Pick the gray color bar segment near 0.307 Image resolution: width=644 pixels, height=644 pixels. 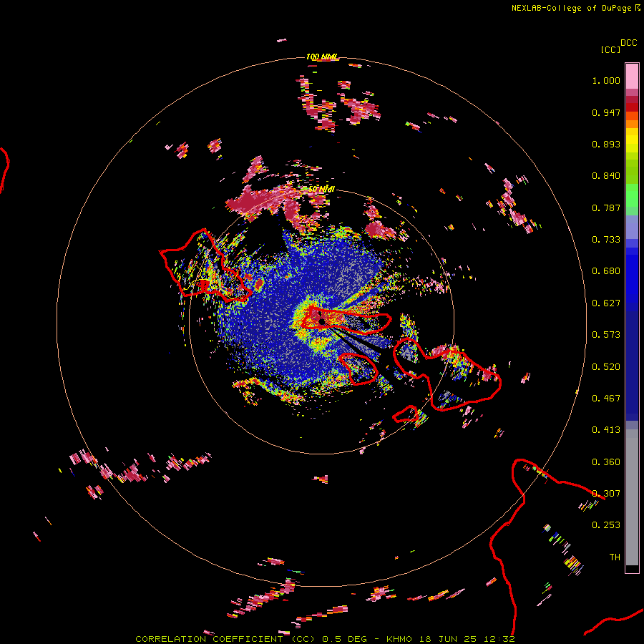click(x=632, y=497)
